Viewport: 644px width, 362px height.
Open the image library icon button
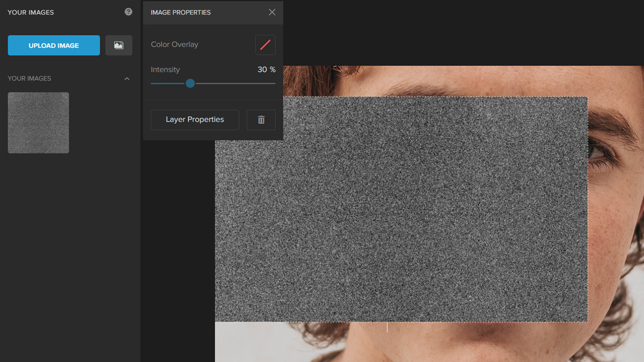[119, 46]
